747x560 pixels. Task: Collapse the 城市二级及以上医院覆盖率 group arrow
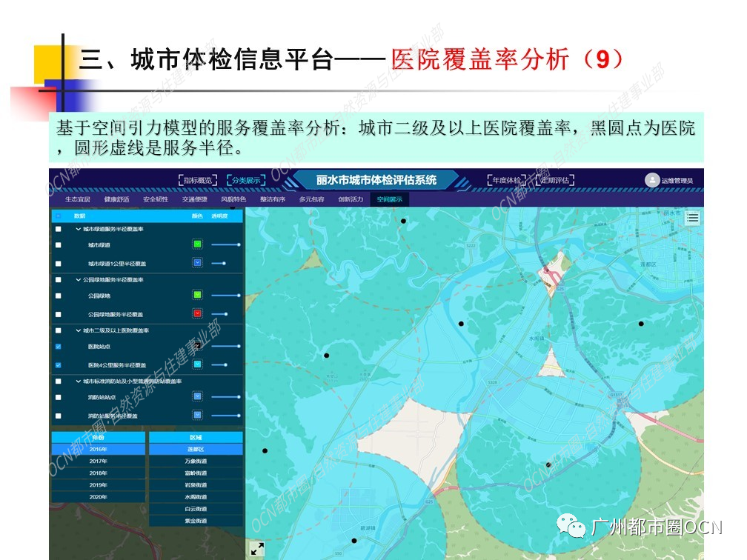[x=78, y=330]
